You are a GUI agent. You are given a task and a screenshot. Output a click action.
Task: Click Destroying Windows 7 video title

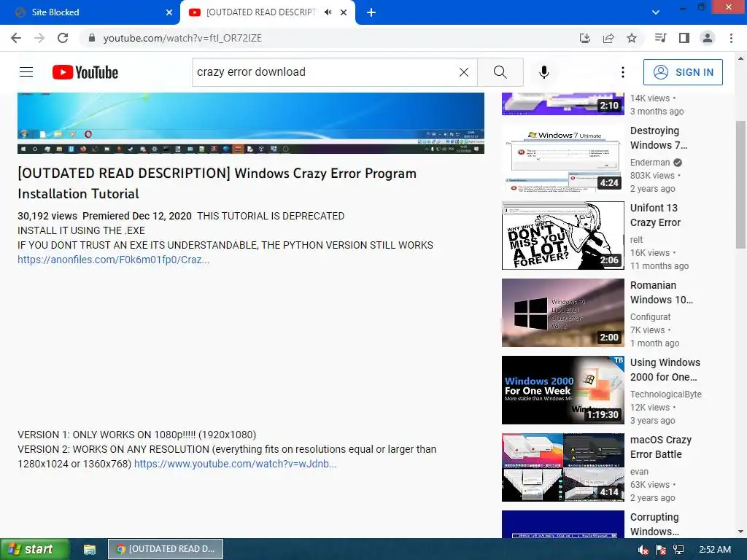point(659,138)
